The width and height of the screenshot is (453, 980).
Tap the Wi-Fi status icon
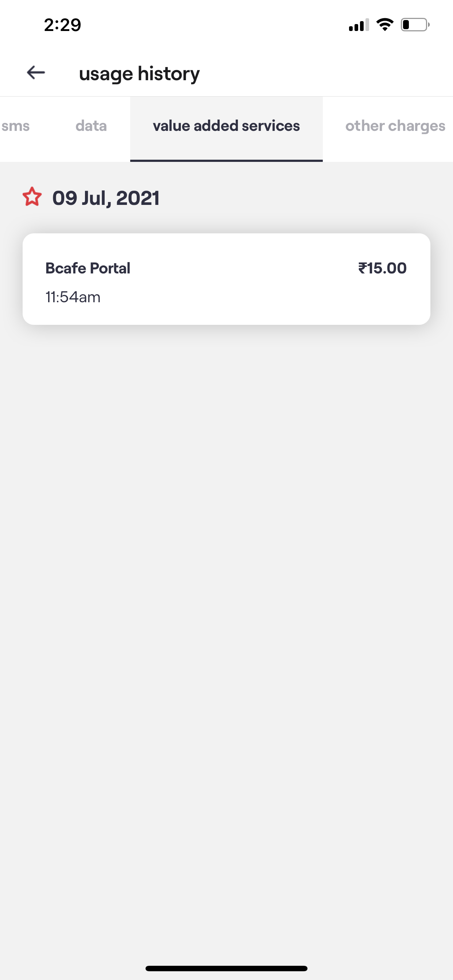point(385,25)
